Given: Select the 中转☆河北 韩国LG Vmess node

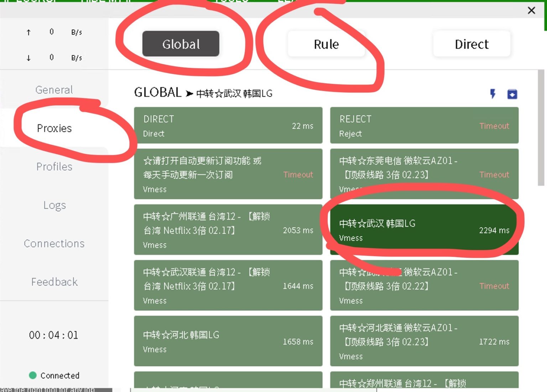Looking at the screenshot, I should click(x=228, y=341).
